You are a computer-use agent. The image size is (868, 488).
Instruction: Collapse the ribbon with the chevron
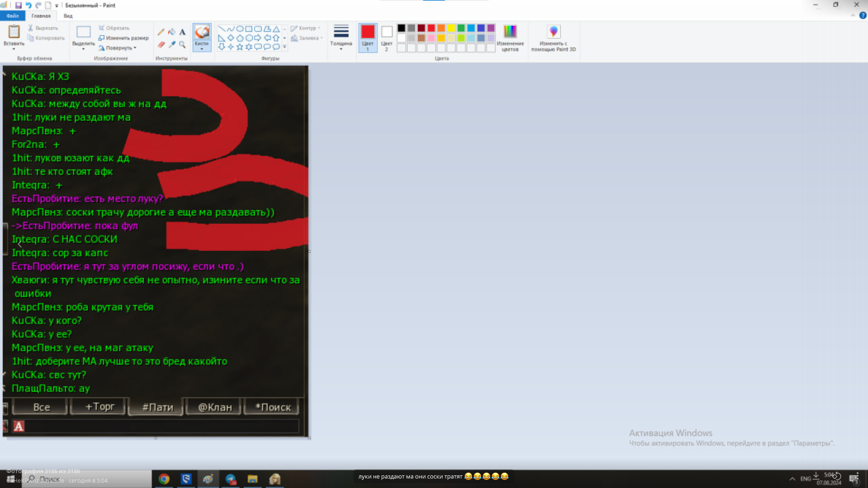pos(853,15)
